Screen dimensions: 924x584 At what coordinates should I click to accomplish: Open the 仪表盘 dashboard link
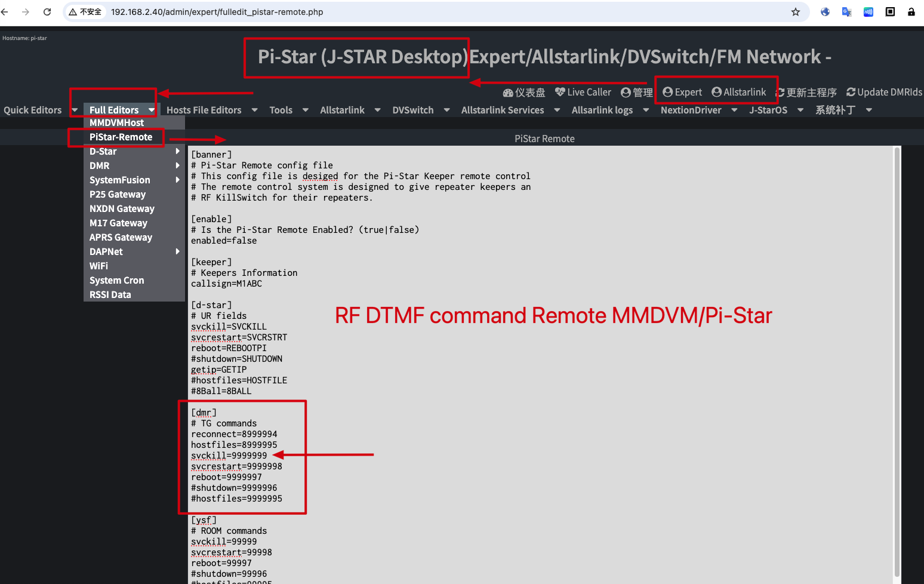click(x=524, y=93)
